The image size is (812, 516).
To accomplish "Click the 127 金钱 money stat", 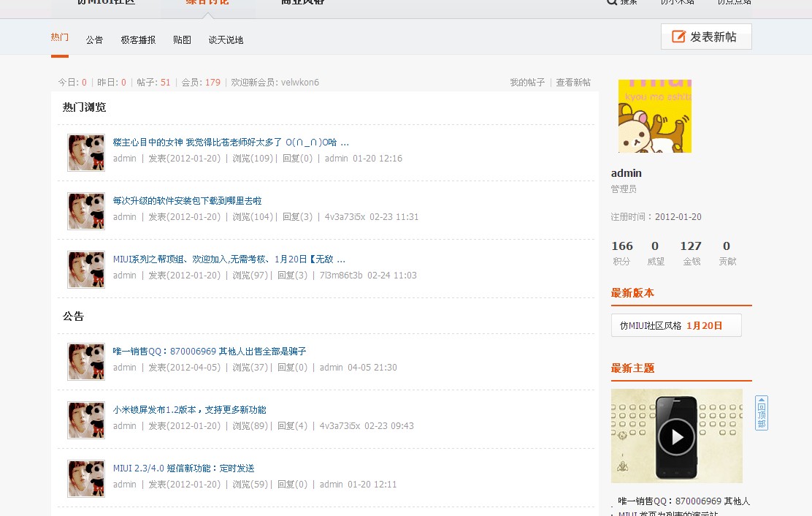I will [691, 253].
